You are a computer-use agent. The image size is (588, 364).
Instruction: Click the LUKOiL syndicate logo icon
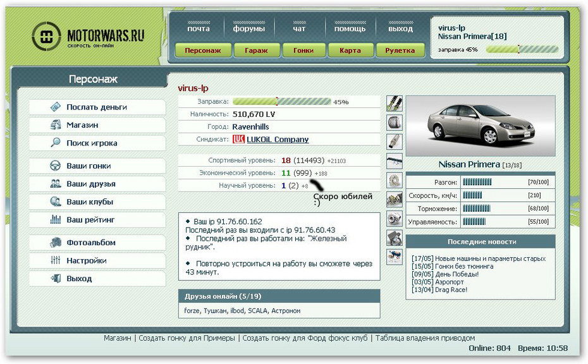pos(238,139)
